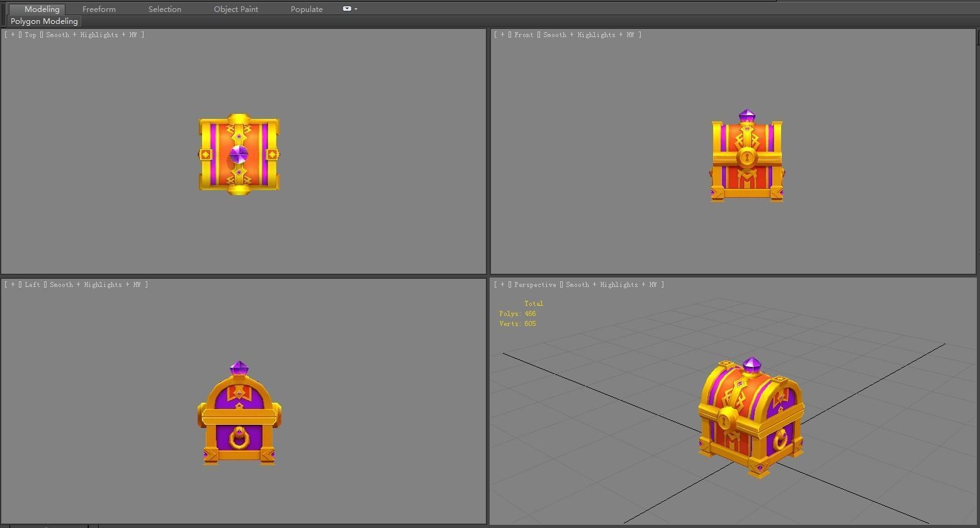Screen dimensions: 980x528
Task: Open the shading label in the Perspective viewport
Action: (611, 284)
